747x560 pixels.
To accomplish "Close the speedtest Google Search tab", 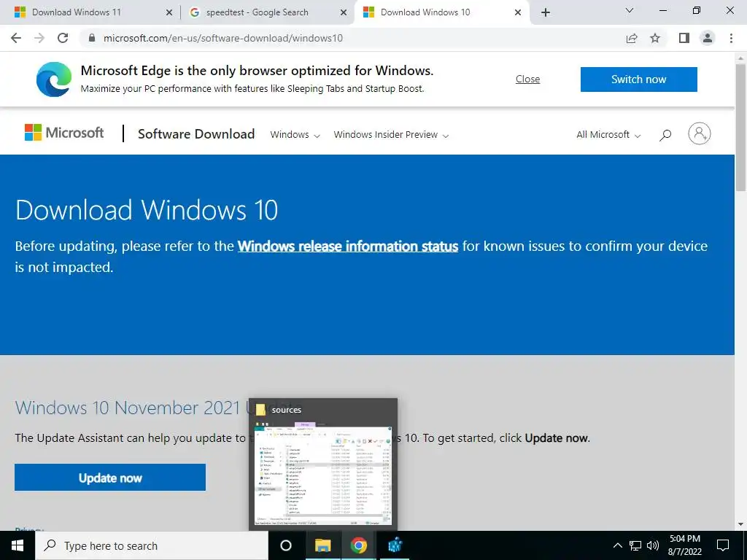I will [x=344, y=13].
